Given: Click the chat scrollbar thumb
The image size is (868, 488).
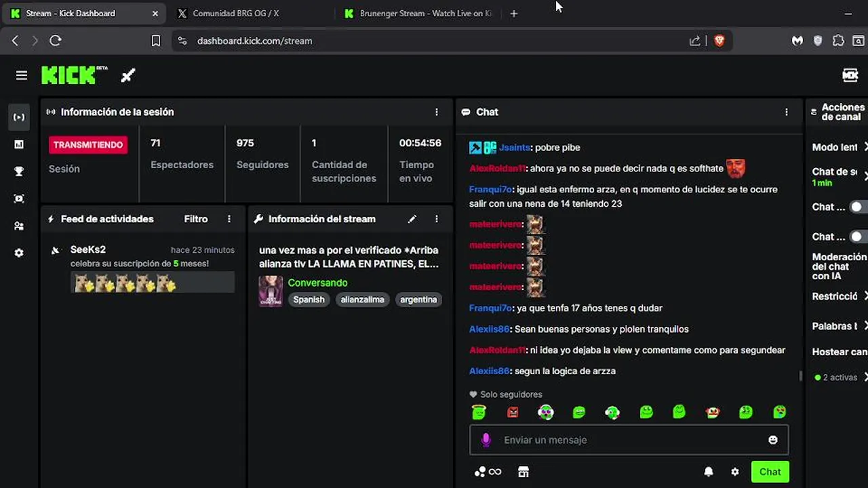Looking at the screenshot, I should pos(801,375).
